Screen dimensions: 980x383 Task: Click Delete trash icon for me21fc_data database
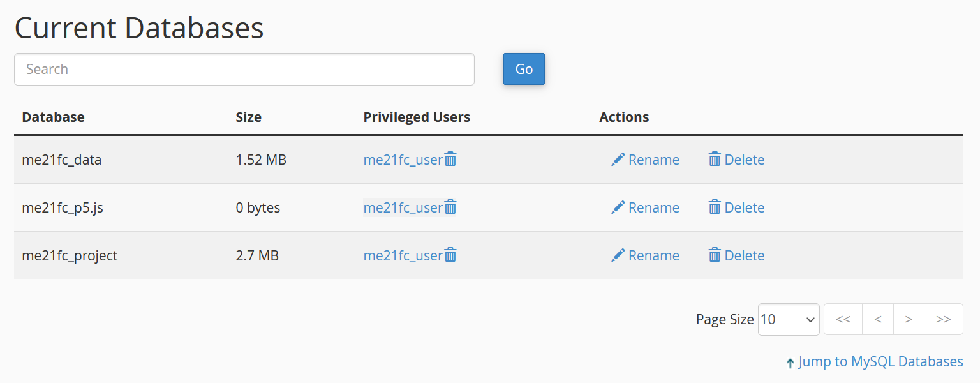715,160
